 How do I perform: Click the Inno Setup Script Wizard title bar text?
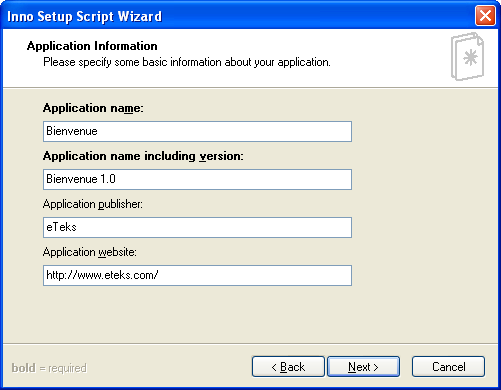[84, 16]
